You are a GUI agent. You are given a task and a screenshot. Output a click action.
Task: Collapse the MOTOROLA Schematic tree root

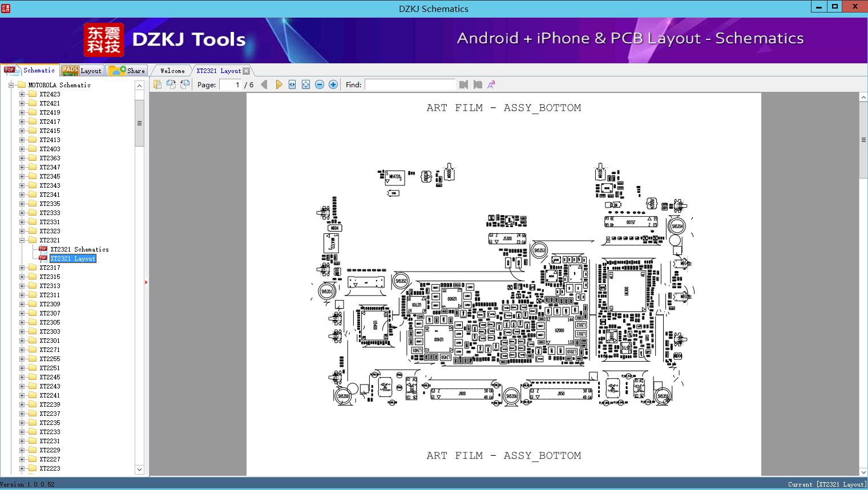[x=11, y=85]
